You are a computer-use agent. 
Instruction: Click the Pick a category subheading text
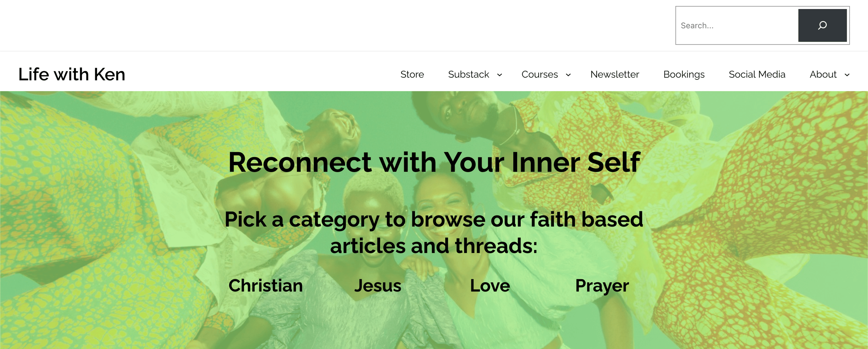[434, 232]
